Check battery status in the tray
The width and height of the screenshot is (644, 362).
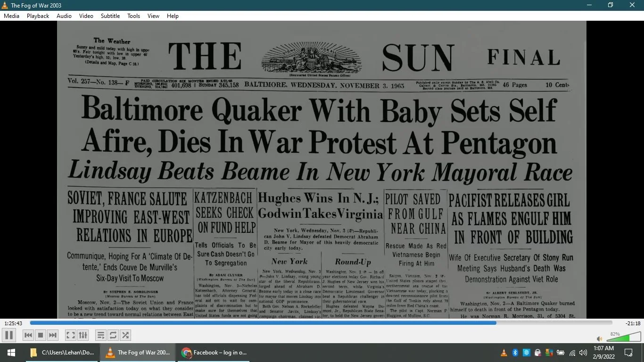coord(561,353)
